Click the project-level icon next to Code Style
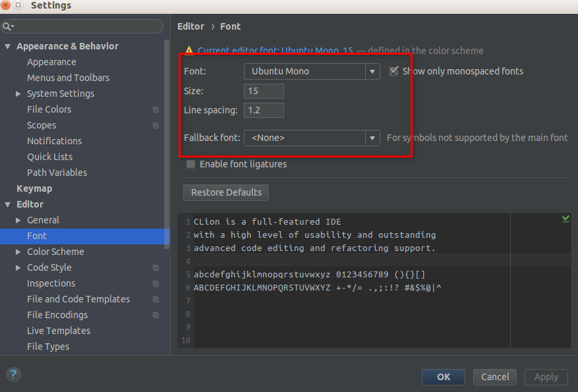The width and height of the screenshot is (578, 392). [x=156, y=268]
